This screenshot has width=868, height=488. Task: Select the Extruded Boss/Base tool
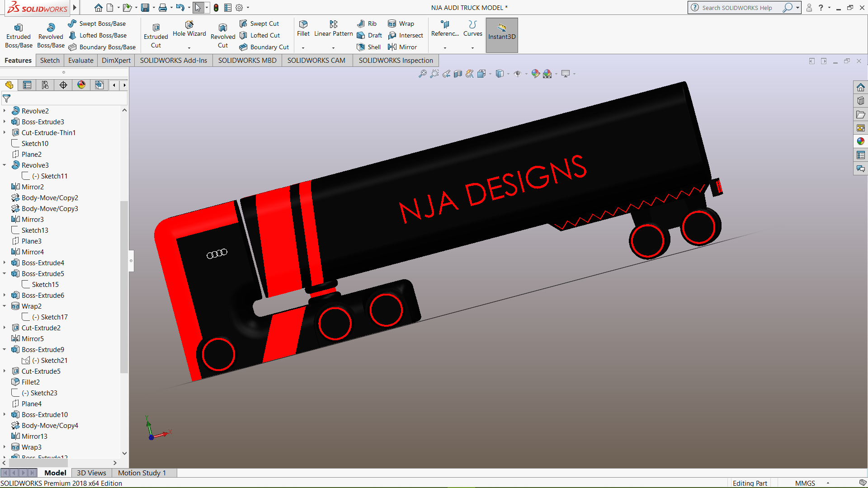tap(19, 36)
